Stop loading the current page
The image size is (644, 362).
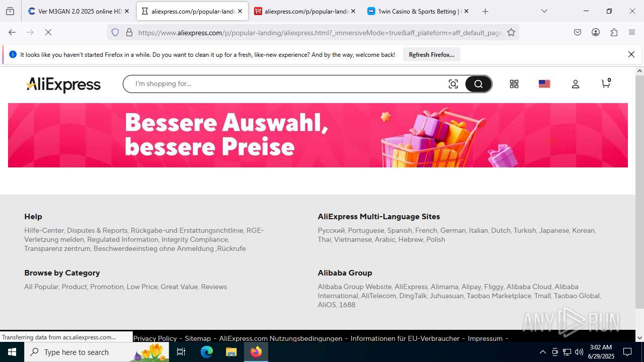coord(48,32)
